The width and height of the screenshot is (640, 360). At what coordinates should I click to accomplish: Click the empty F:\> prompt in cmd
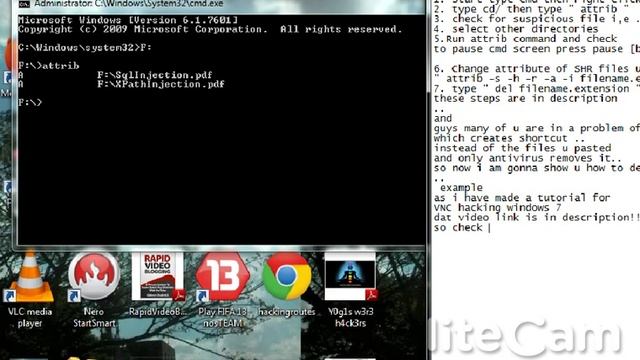30,102
